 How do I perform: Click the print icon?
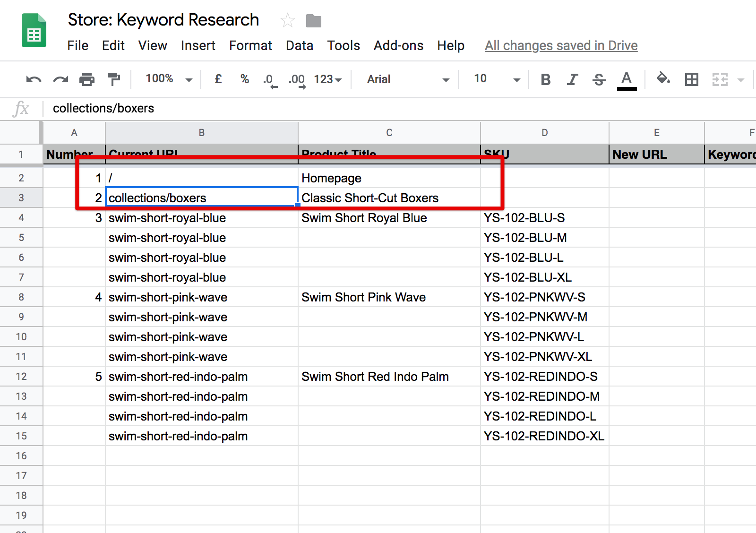point(87,79)
